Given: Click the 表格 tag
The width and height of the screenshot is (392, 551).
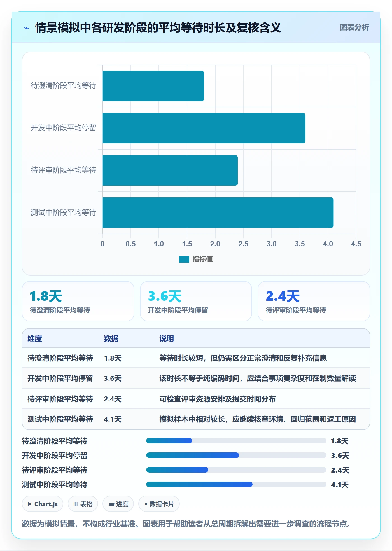Looking at the screenshot, I should tap(83, 504).
